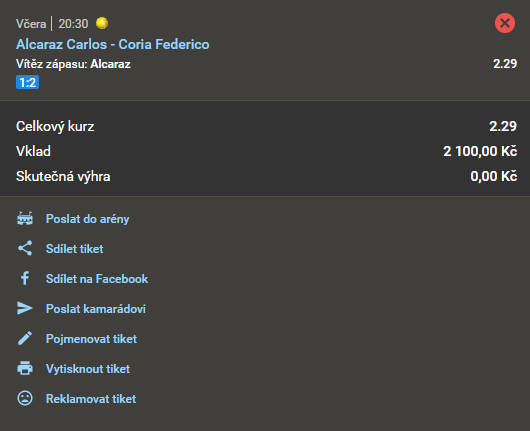Click the sad face complaint icon

click(x=25, y=399)
